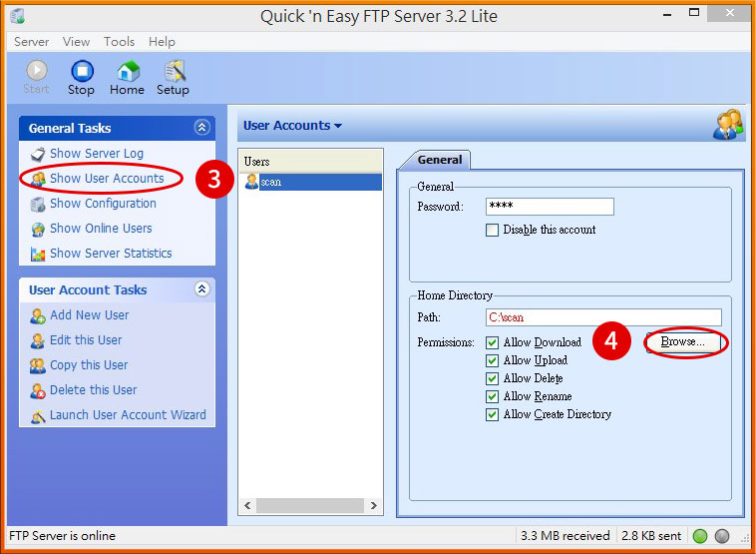Click the Add New User icon
Screen dimensions: 756x554
pyautogui.click(x=38, y=315)
